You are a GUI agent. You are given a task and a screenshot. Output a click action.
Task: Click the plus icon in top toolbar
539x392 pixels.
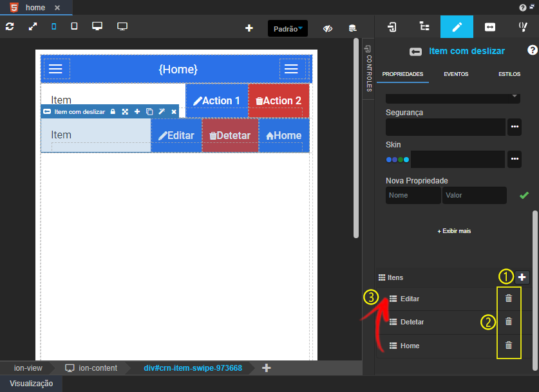coord(249,28)
